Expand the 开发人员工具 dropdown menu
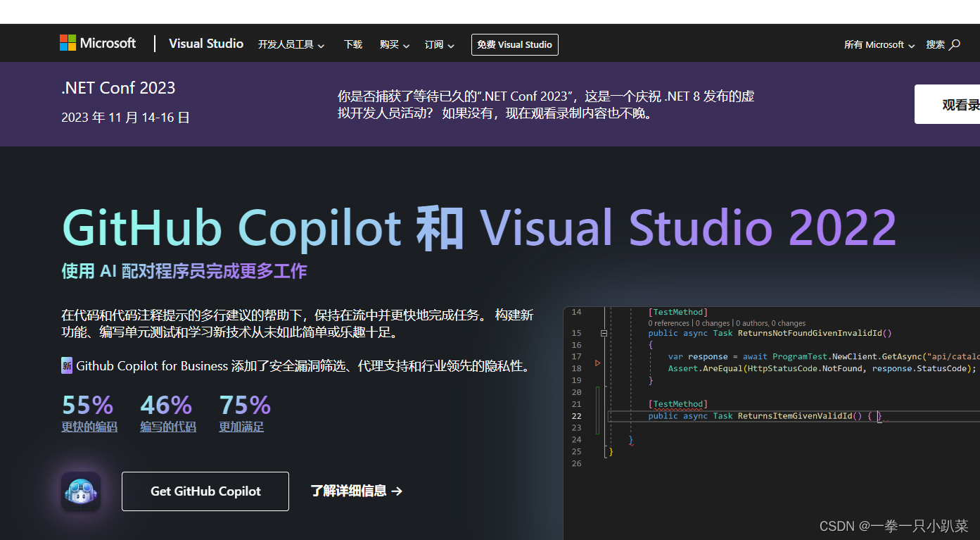Screen dimensions: 980x540 [x=291, y=44]
